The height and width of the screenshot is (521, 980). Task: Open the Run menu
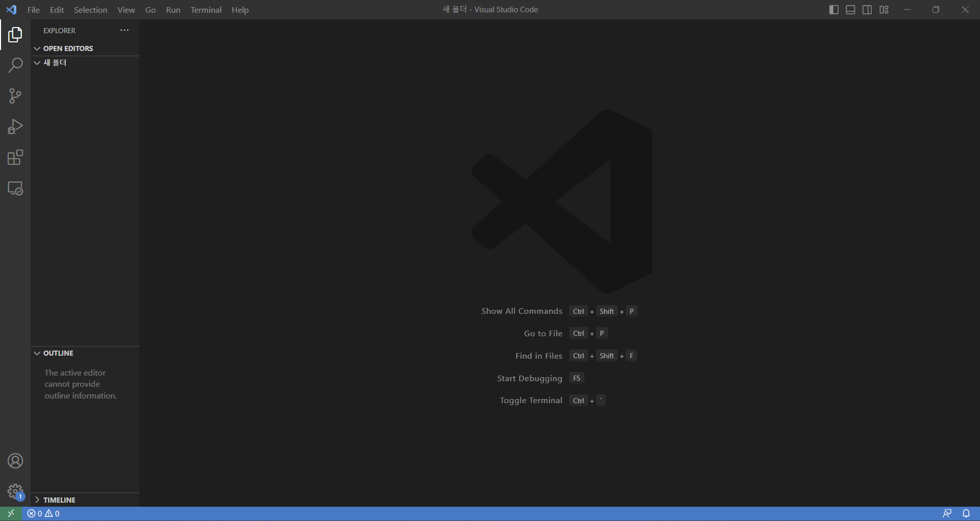[173, 10]
